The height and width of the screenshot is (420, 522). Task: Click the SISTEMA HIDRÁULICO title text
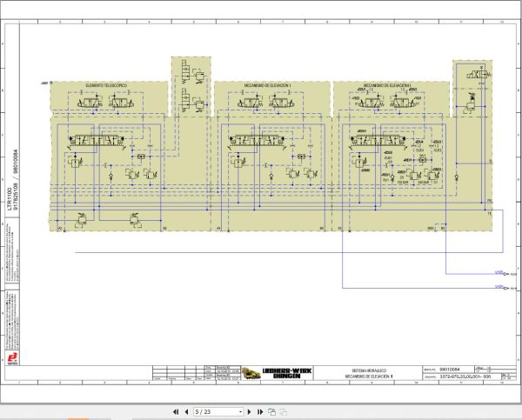(369, 370)
